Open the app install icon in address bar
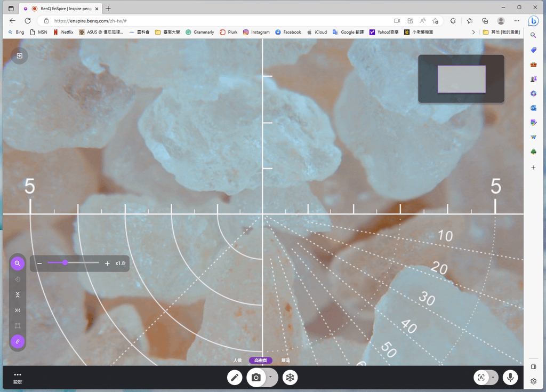Screen dimensions: 546x392 [410, 21]
